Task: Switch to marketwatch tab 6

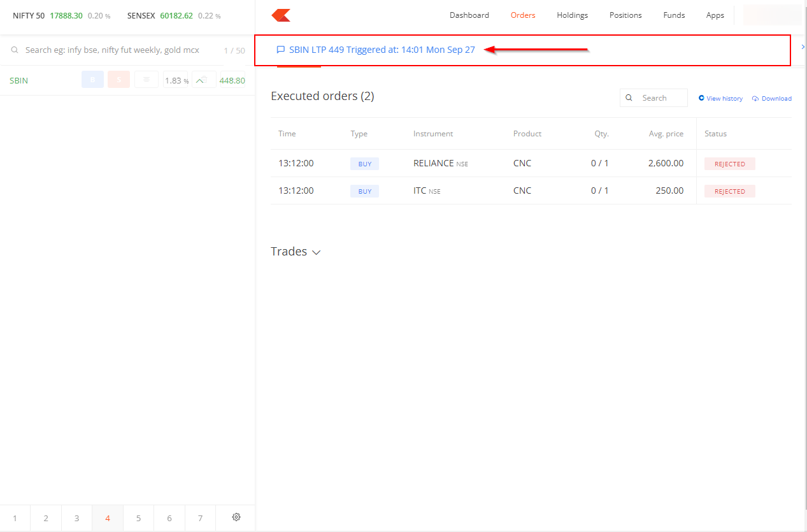Action: pyautogui.click(x=169, y=518)
